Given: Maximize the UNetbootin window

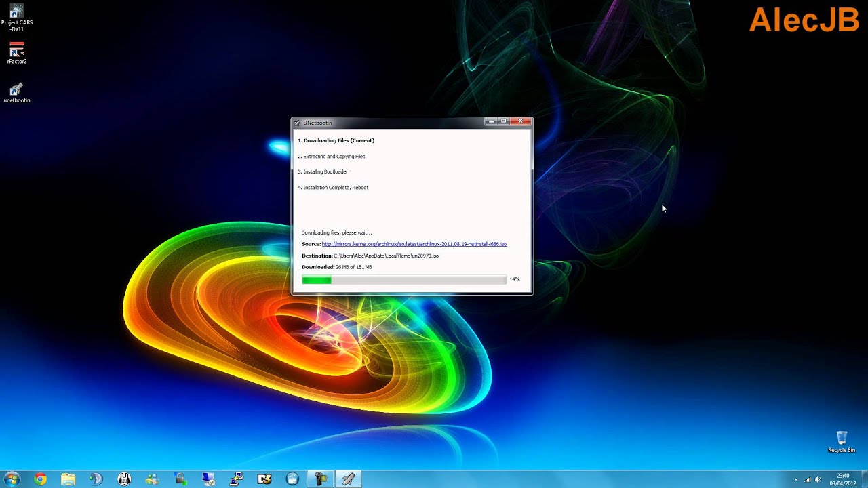Looking at the screenshot, I should [503, 121].
